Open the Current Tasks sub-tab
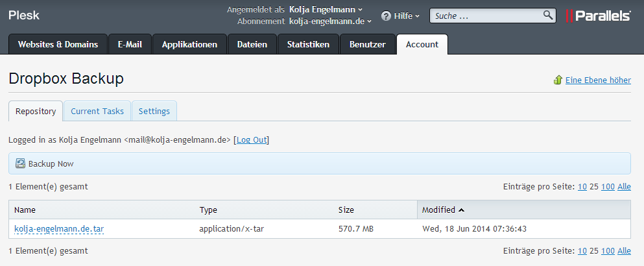 coord(97,111)
